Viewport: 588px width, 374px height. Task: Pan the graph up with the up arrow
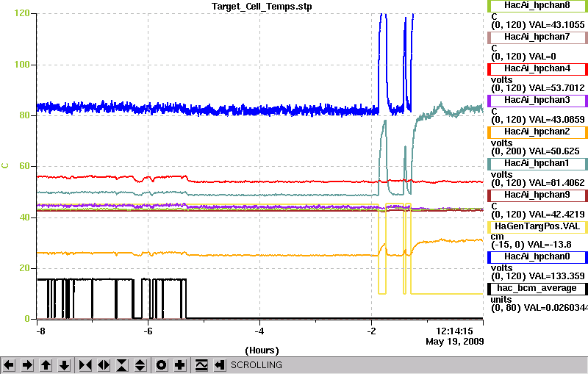click(46, 364)
